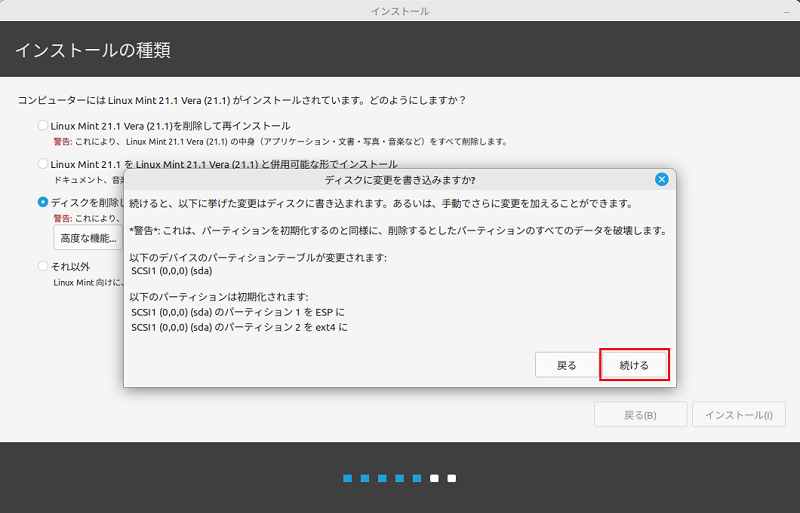Click the インストールの種類 heading
Viewport: 800px width, 513px height.
point(93,50)
